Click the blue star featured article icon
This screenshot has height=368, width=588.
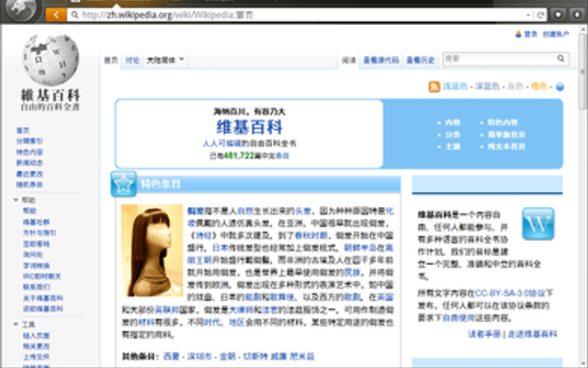[x=124, y=184]
